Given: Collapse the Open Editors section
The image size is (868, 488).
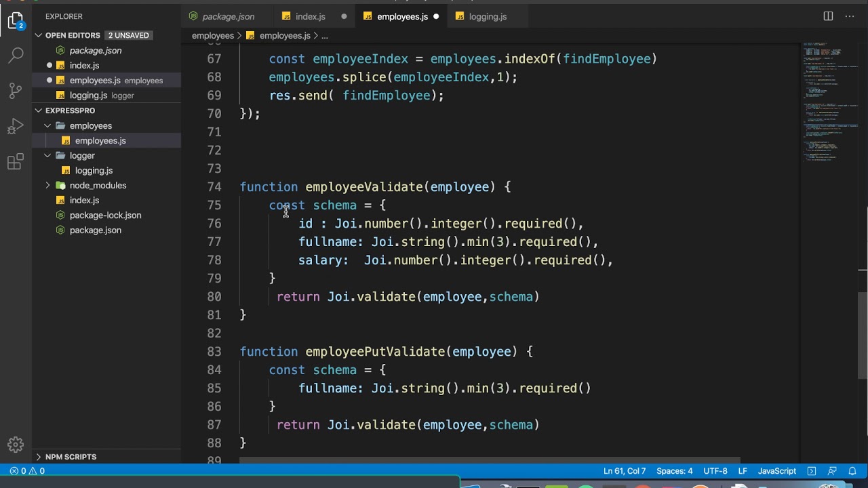Looking at the screenshot, I should click(73, 35).
